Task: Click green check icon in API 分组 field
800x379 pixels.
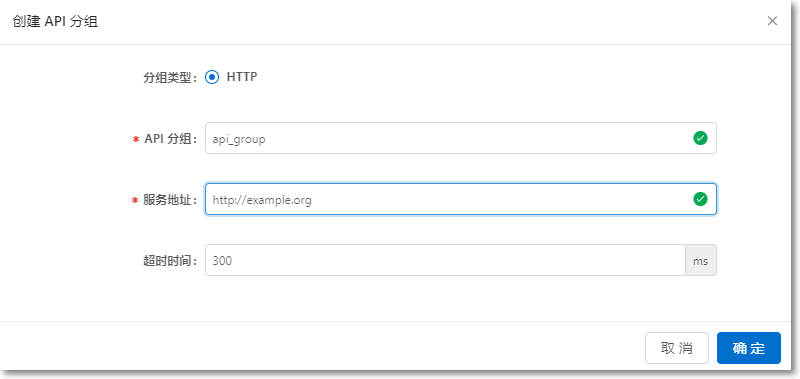Action: coord(700,138)
